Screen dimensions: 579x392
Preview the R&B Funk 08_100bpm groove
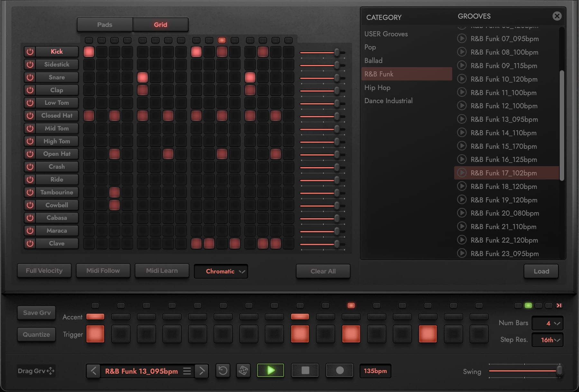coord(462,52)
